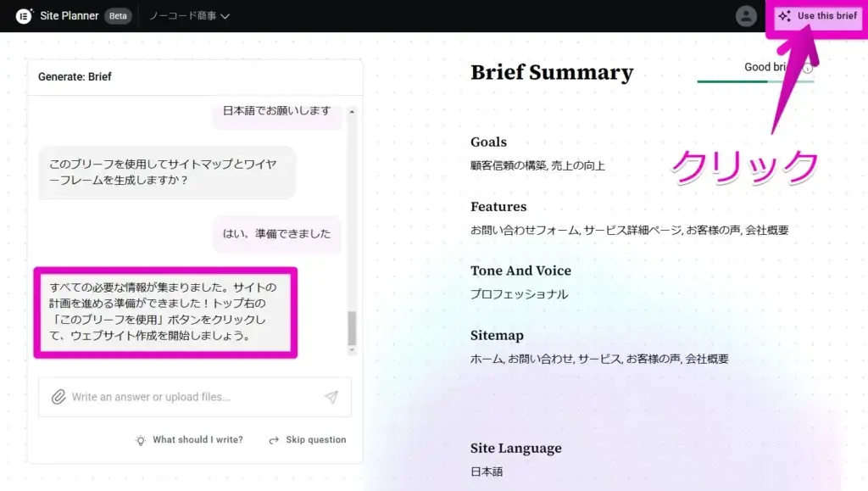Click the Sitemap heading
Viewport: 868px width, 491px height.
(x=497, y=336)
